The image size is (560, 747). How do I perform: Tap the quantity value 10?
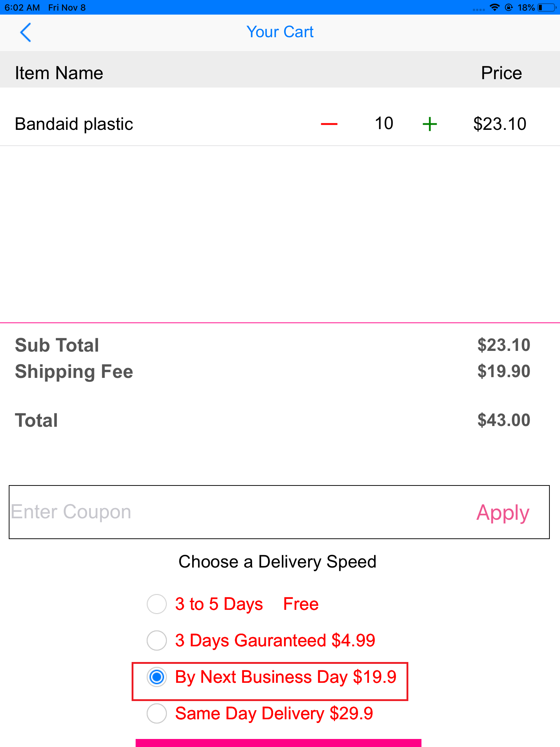(384, 124)
